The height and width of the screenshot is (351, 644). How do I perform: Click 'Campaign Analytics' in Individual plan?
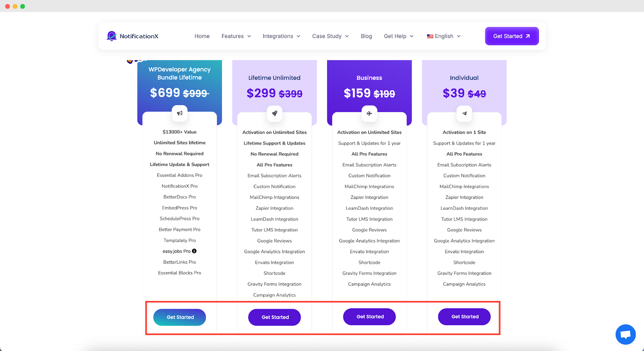click(x=464, y=285)
